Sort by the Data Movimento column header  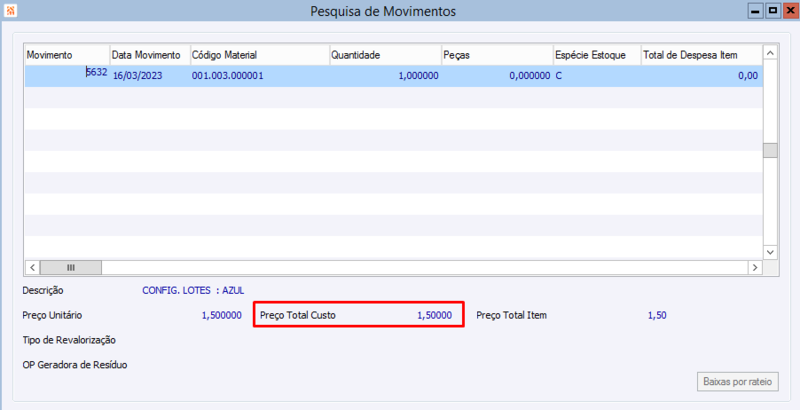click(x=150, y=55)
